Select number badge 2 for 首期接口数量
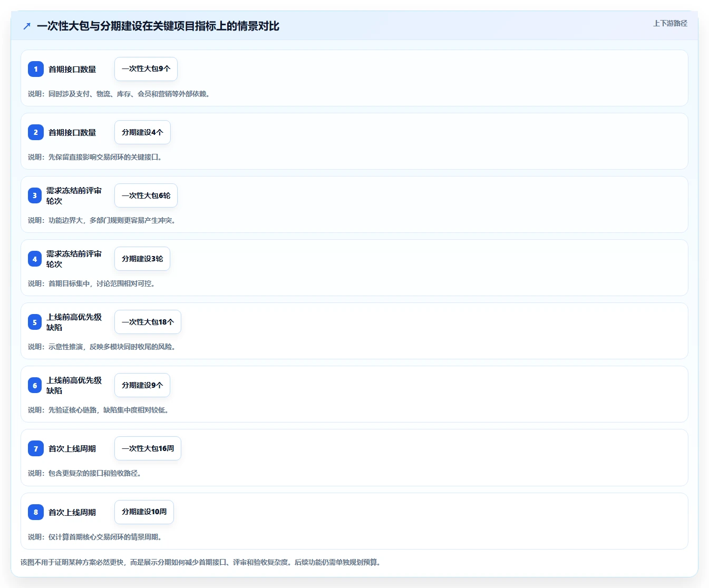 coord(36,132)
